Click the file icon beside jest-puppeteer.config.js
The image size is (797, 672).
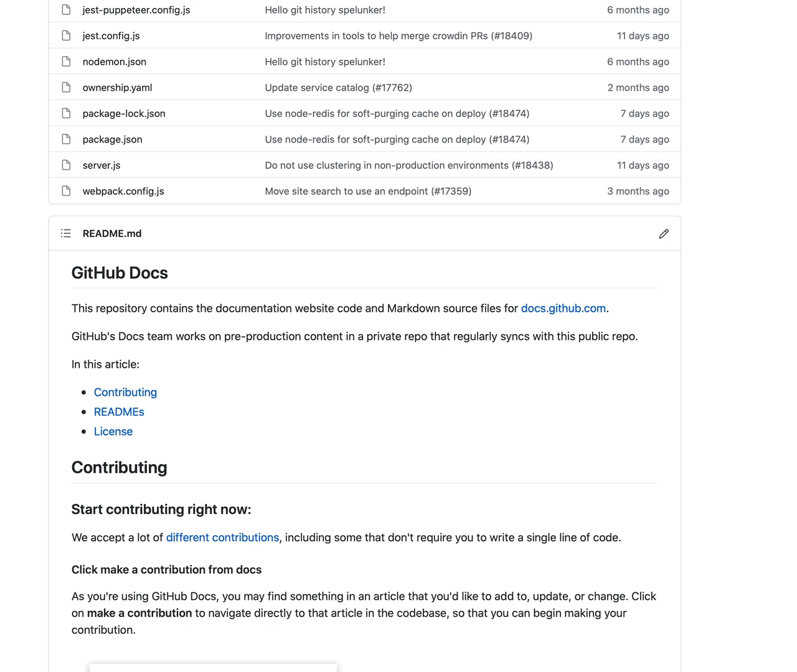[66, 10]
